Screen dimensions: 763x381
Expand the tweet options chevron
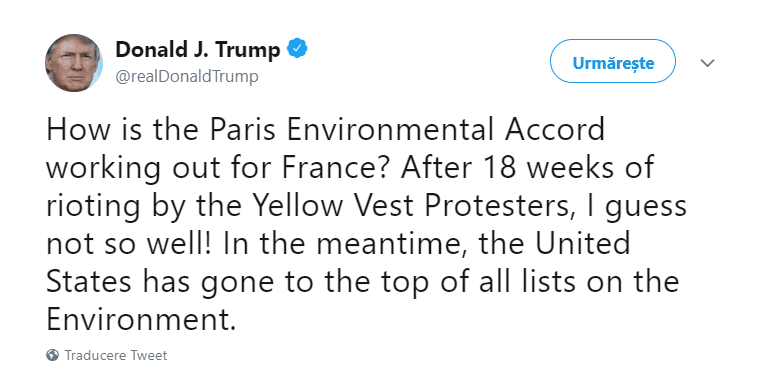(707, 63)
